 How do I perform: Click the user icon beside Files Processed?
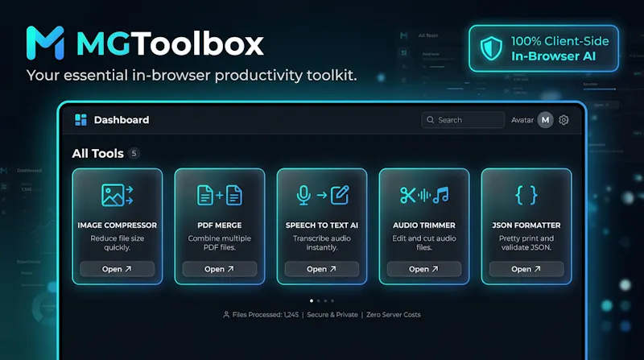click(226, 314)
